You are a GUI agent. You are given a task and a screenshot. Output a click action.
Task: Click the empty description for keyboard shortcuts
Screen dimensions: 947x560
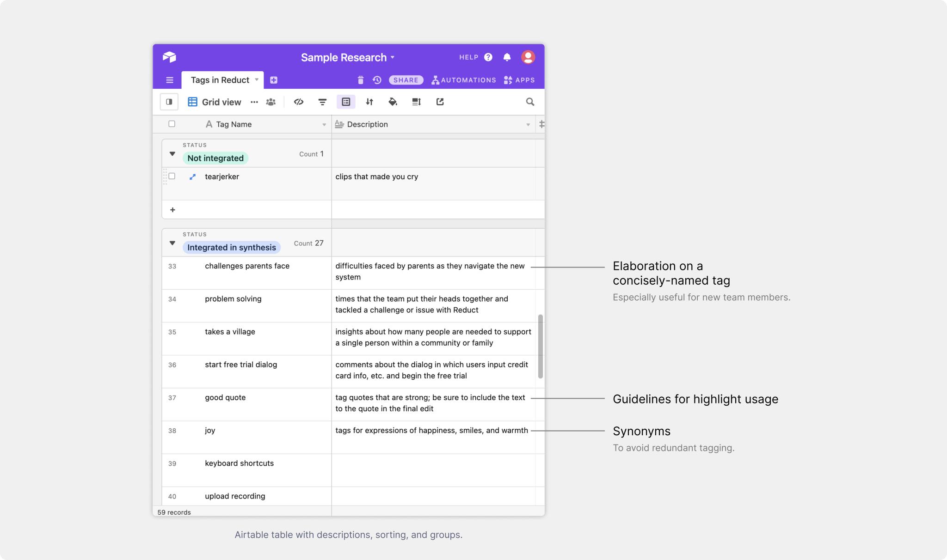point(434,470)
